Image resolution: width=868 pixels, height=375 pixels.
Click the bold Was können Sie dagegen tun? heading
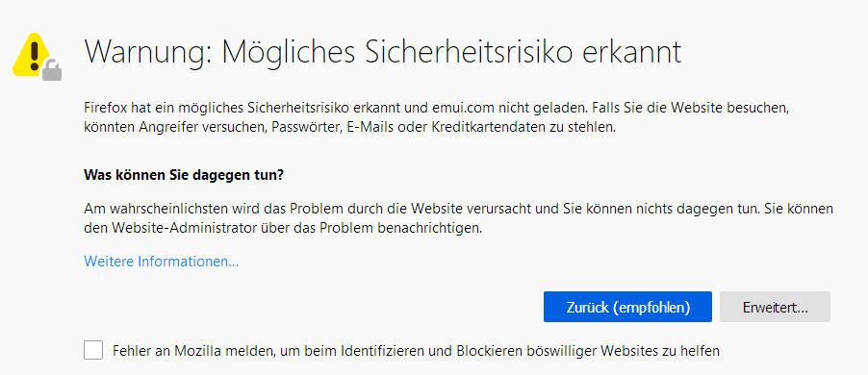click(x=184, y=176)
